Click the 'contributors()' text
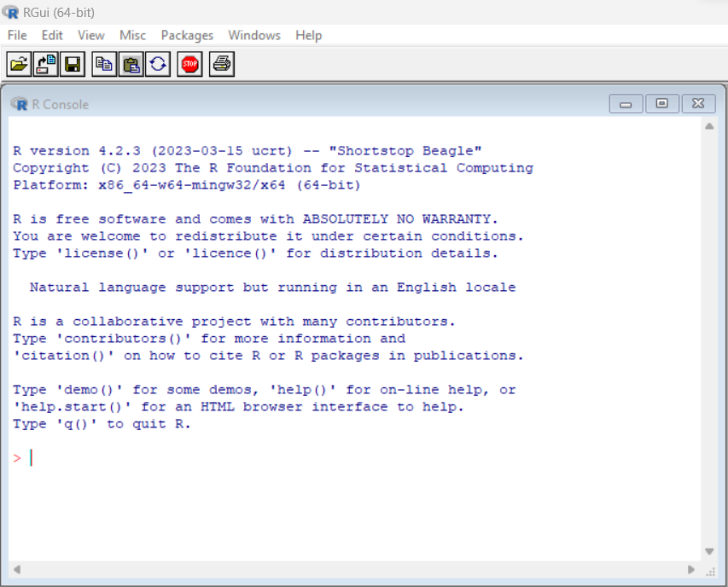 click(x=123, y=339)
